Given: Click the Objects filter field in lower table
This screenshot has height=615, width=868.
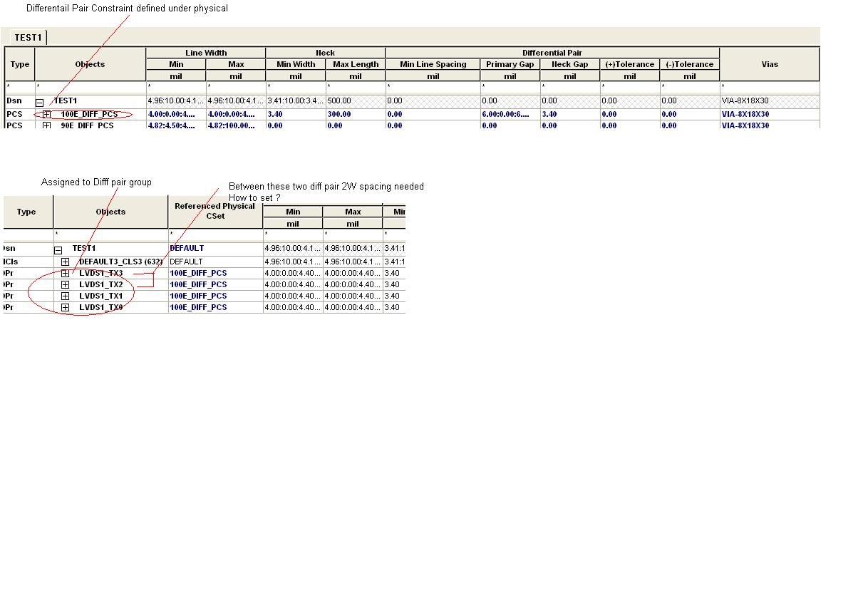Looking at the screenshot, I should click(110, 234).
